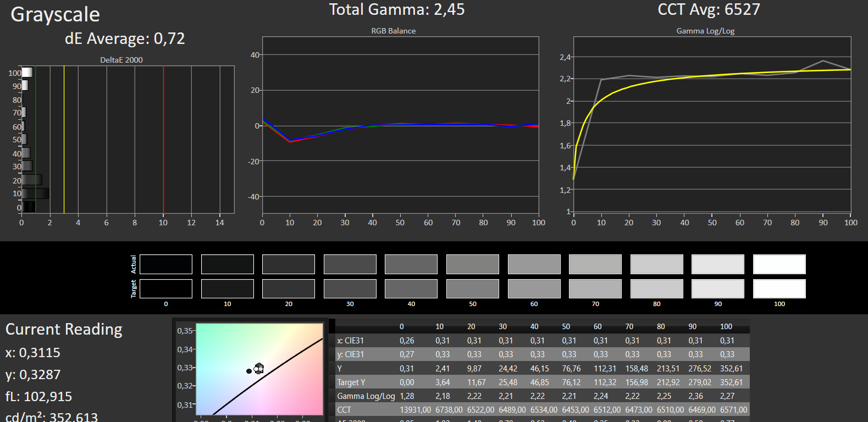The image size is (868, 422).
Task: Click the Actual swatch at level 30
Action: pyautogui.click(x=350, y=264)
